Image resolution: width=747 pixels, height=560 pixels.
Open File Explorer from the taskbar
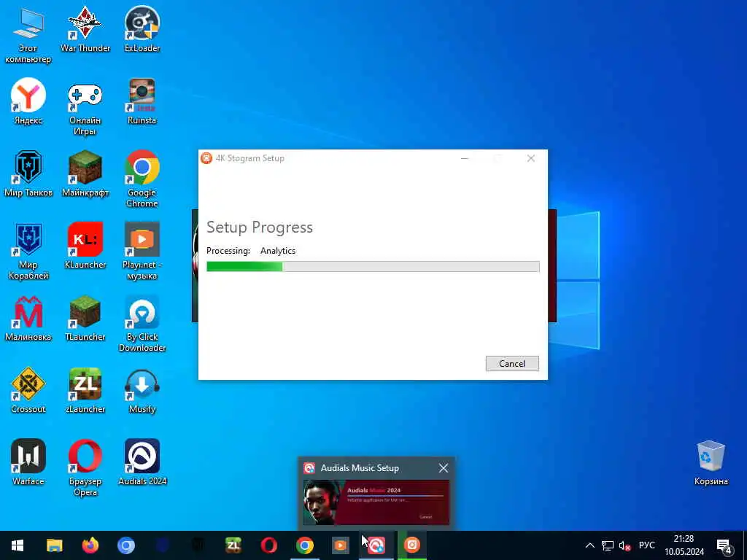(x=54, y=545)
